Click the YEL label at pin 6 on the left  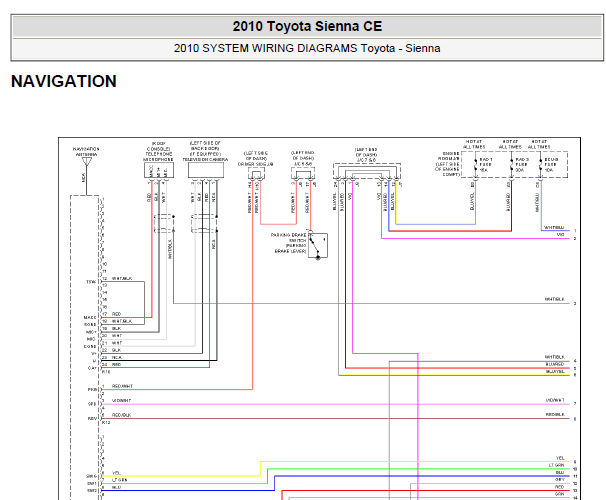[x=116, y=473]
